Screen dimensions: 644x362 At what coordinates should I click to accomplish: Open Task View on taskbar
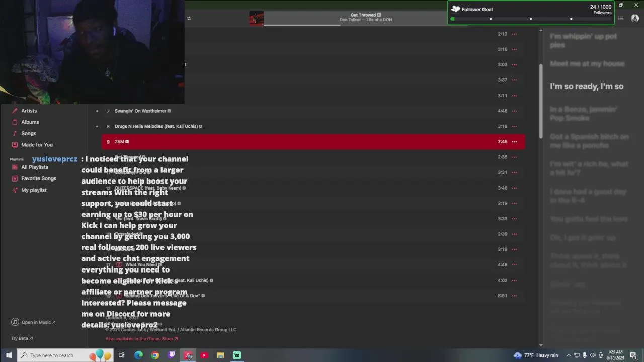tap(121, 355)
